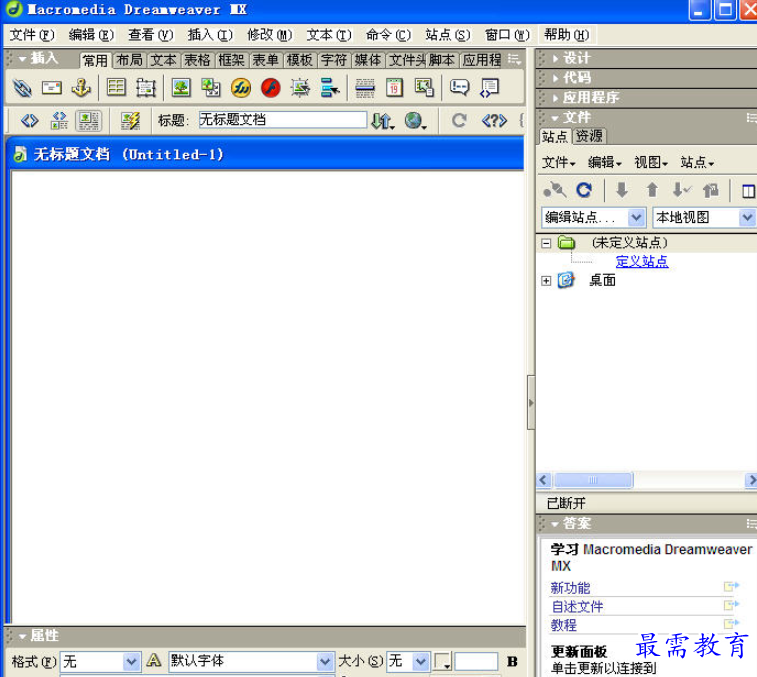This screenshot has width=757, height=677.
Task: Insert a Comment using speech bubble icon
Action: 459,88
